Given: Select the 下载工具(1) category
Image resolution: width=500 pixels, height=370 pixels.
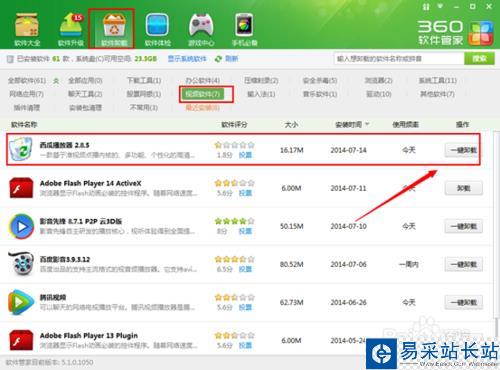Looking at the screenshot, I should pos(144,81).
